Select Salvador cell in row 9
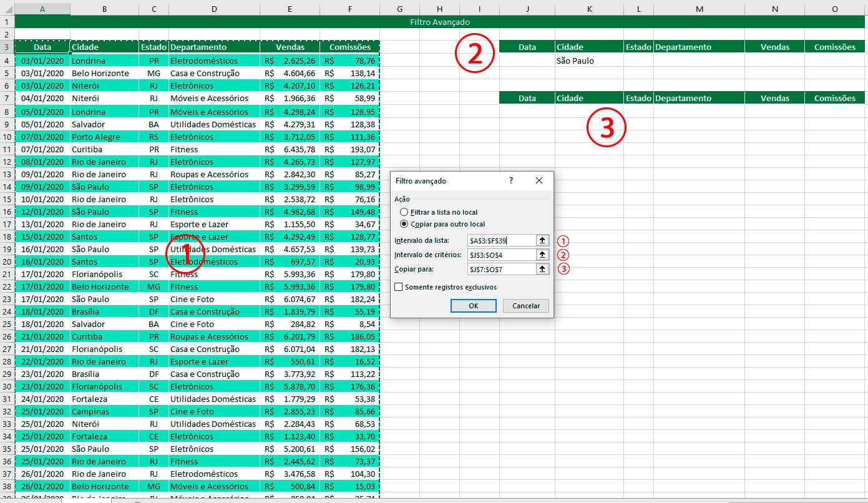 coord(104,124)
